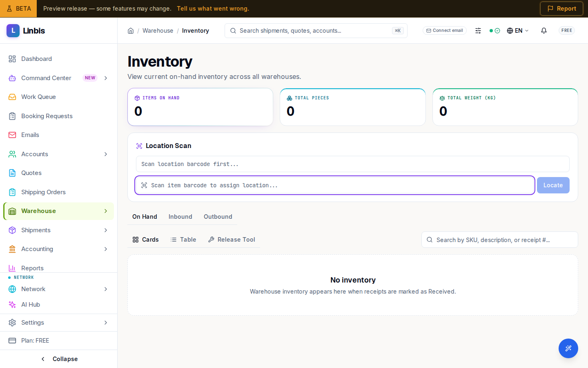Expand the Warehouse submenu chevron
The image size is (588, 368).
click(x=106, y=211)
